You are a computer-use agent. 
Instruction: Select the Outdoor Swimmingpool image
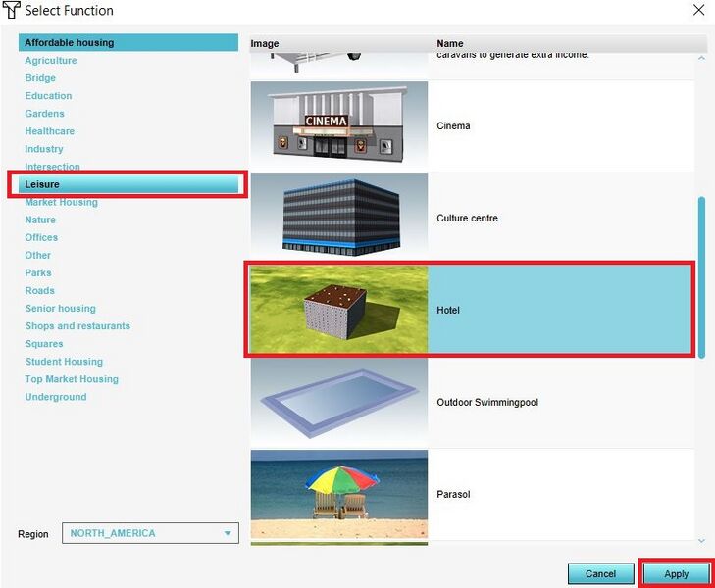(x=338, y=402)
